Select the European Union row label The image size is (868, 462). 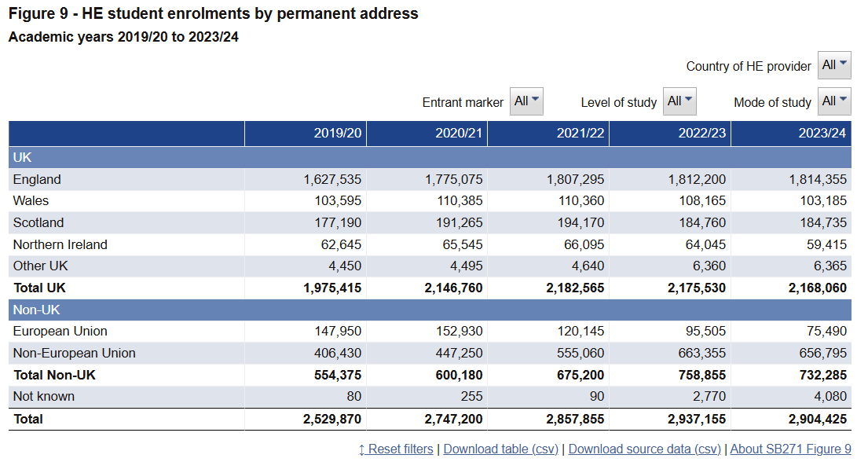pos(60,332)
